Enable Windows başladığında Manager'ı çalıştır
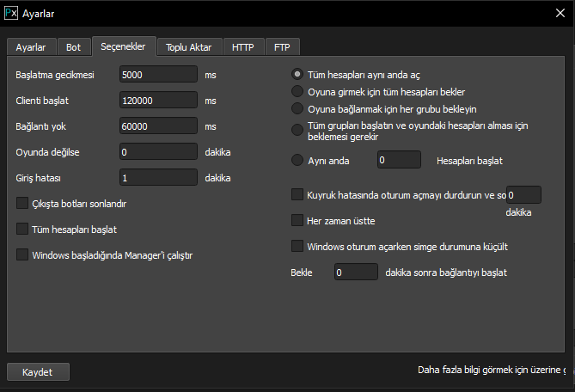The width and height of the screenshot is (575, 392). [x=22, y=254]
